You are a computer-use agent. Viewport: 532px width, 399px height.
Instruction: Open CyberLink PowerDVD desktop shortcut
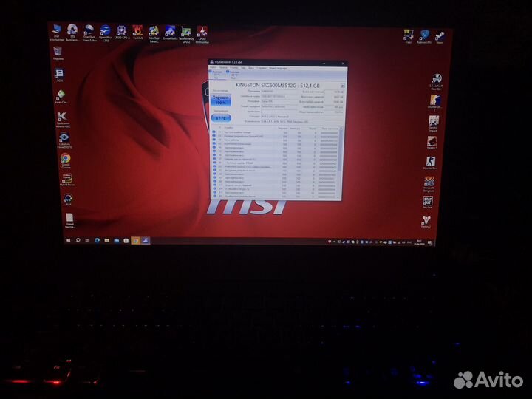64,140
